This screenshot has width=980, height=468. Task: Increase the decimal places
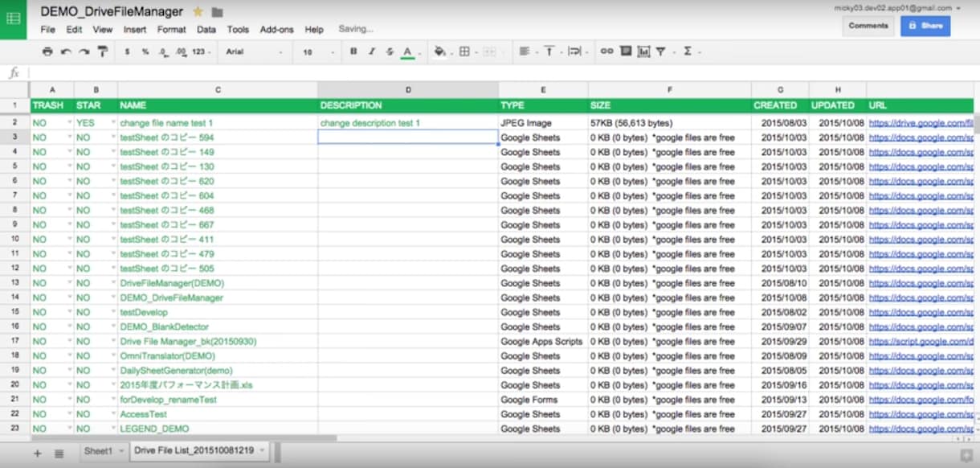point(181,51)
